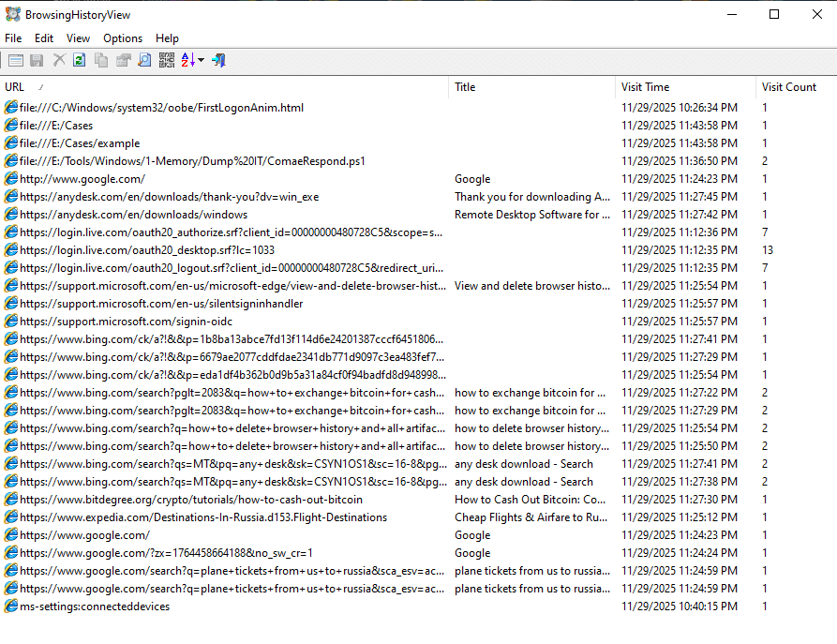Click the Visit Time column header
The image size is (837, 644).
pos(646,86)
